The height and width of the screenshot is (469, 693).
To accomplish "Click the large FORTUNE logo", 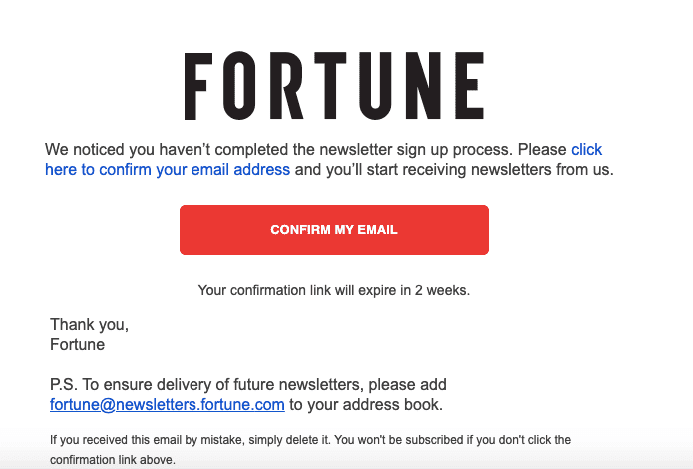I will coord(334,87).
